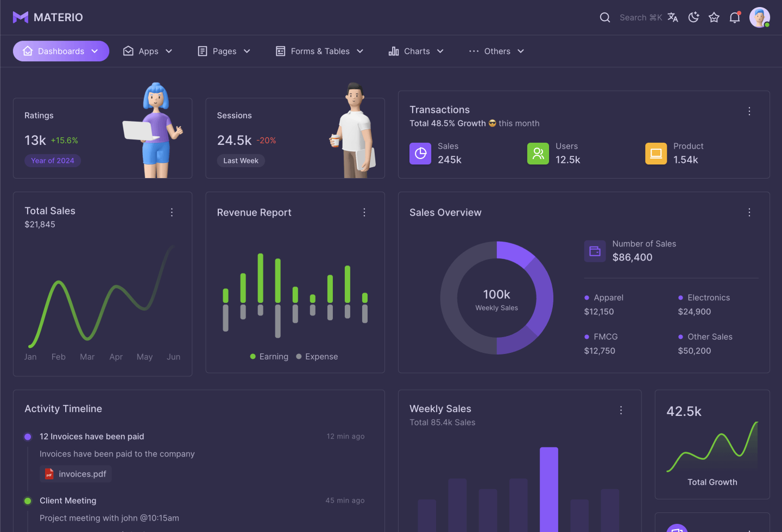Open the Charts menu

(x=416, y=51)
